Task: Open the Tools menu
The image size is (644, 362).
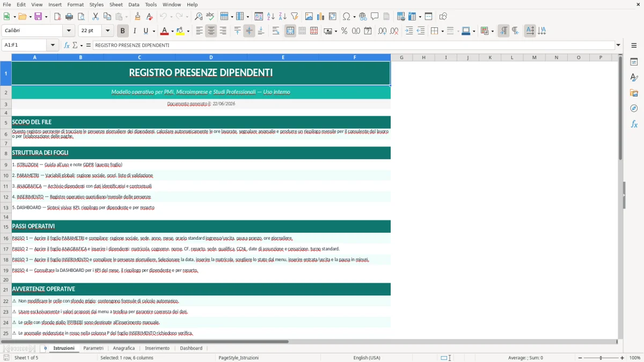Action: (x=151, y=4)
